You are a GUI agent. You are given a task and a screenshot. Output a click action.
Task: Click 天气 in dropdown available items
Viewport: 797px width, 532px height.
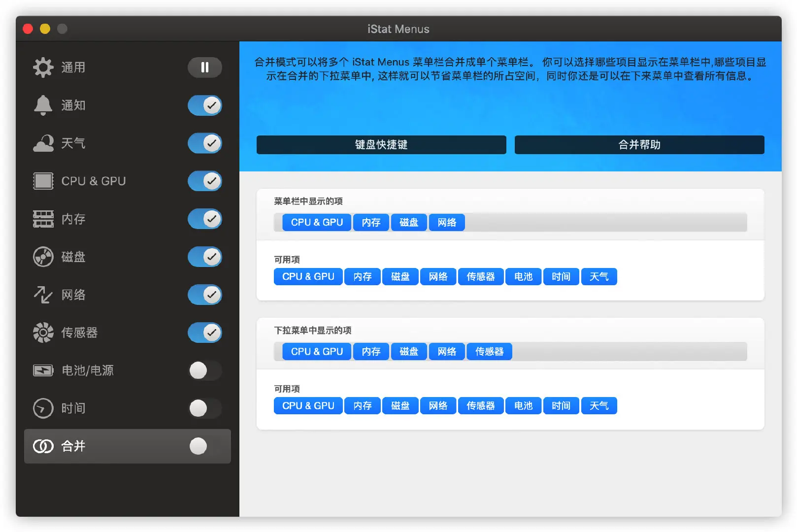click(x=599, y=406)
